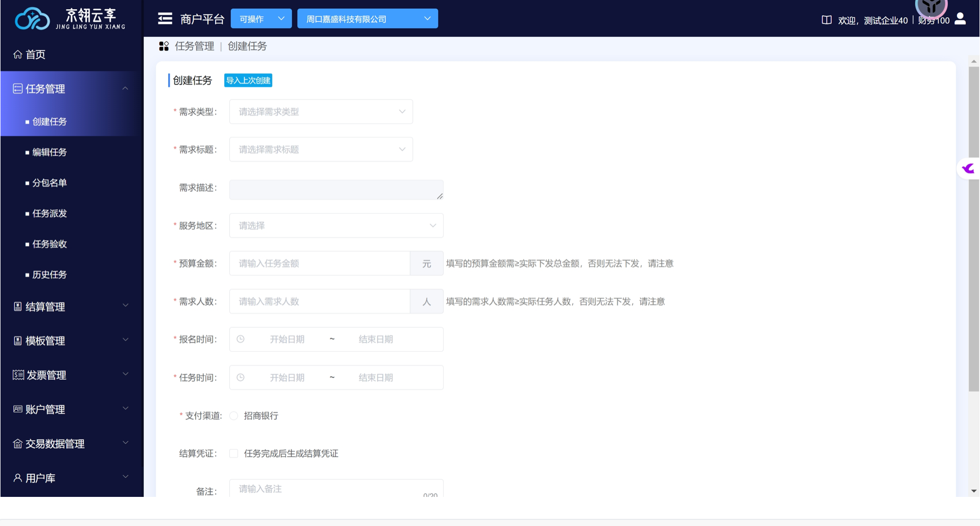Open the 服务地区 dropdown
This screenshot has width=980, height=526.
(336, 226)
